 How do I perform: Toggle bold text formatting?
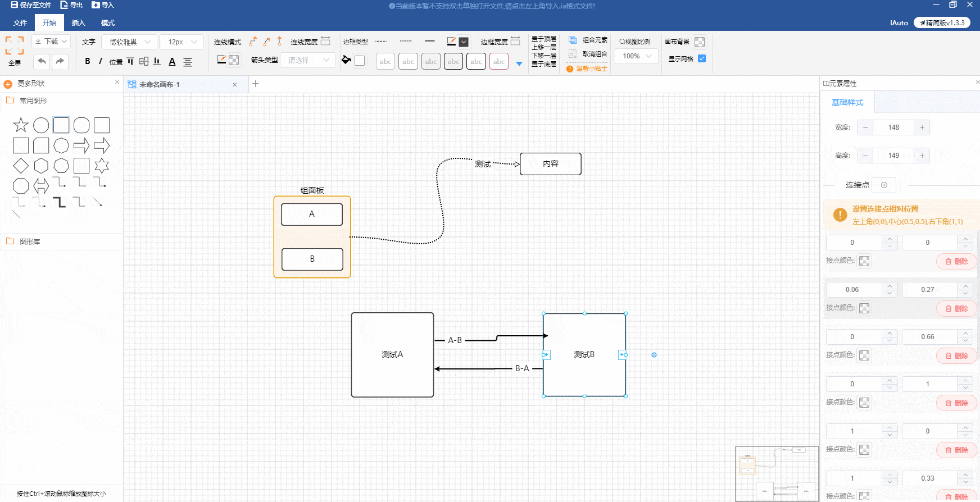(x=88, y=61)
